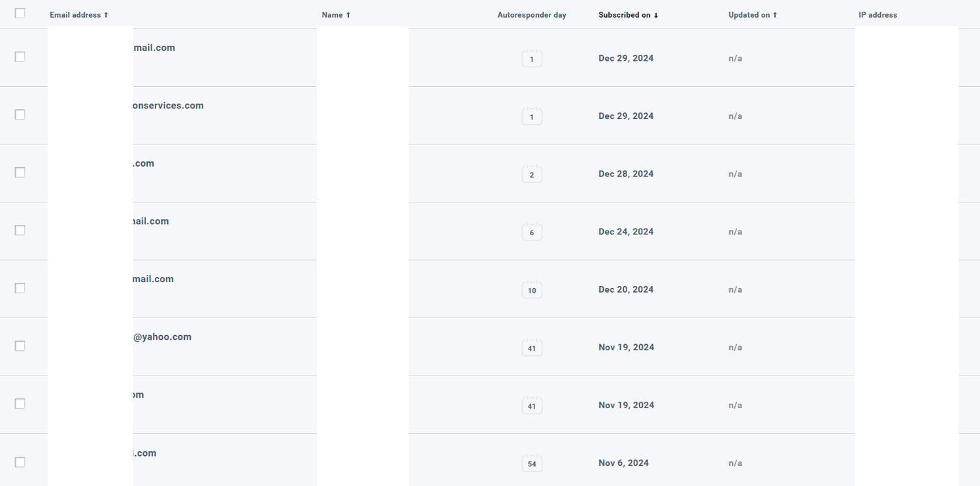
Task: Click day 41 calendar icon on the @yahoo.com row
Action: click(x=532, y=347)
